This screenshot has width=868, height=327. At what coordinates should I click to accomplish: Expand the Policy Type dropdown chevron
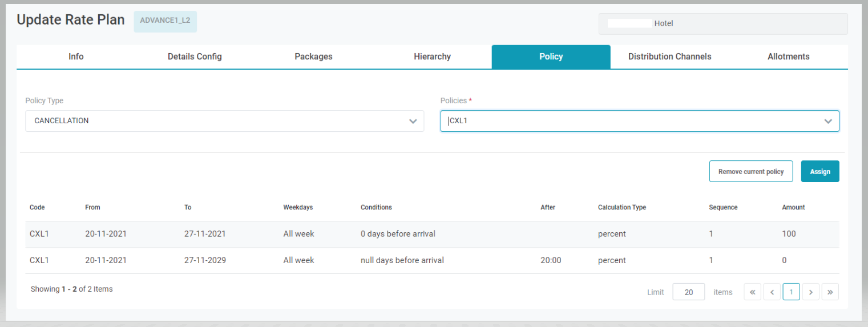[x=413, y=121]
